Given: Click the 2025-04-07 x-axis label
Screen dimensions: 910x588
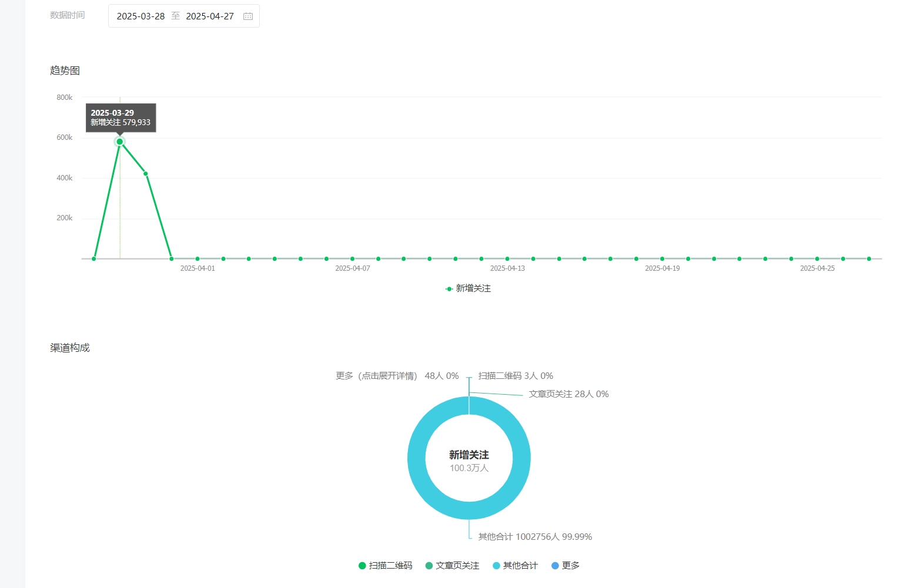Looking at the screenshot, I should pos(353,268).
